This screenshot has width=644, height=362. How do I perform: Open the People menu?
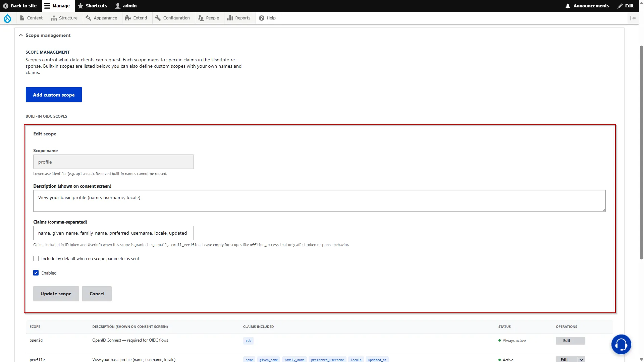point(208,18)
